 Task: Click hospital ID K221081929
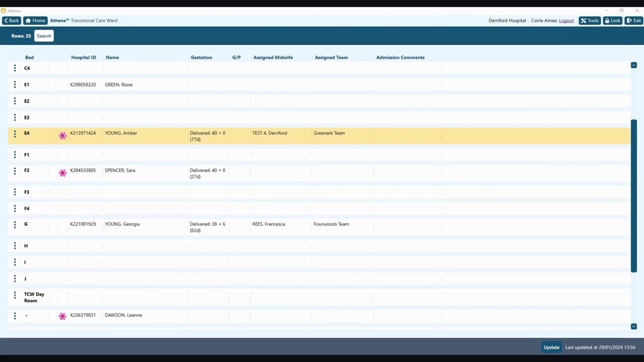click(83, 224)
